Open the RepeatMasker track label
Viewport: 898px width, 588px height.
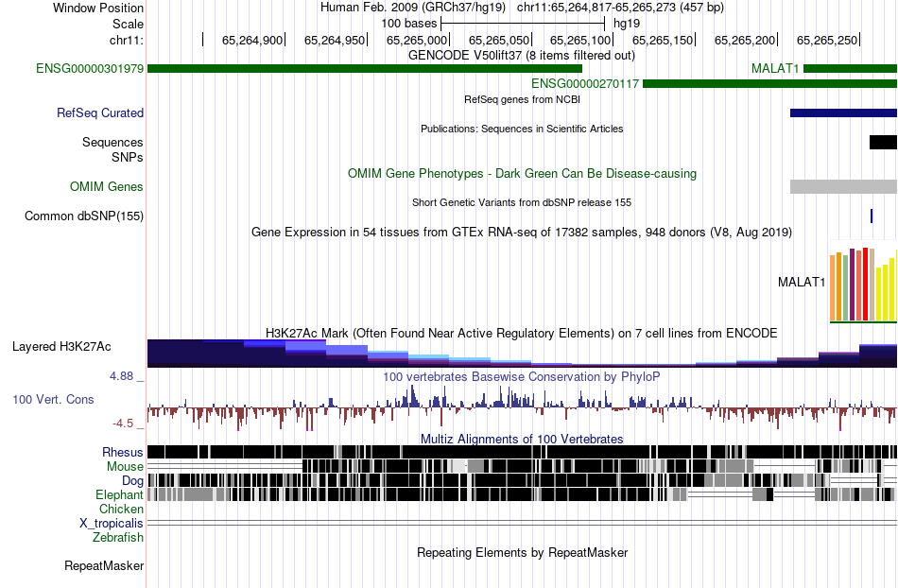point(104,565)
